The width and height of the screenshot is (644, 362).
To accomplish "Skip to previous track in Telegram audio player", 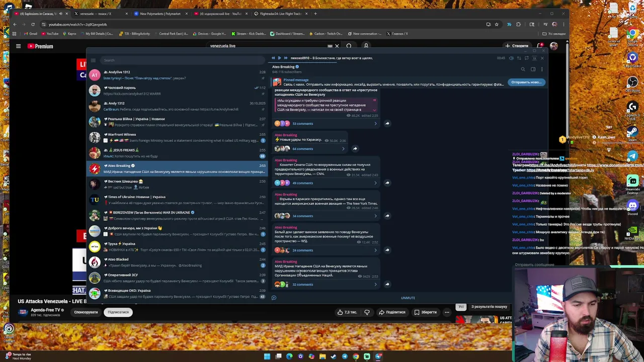I will click(x=273, y=58).
